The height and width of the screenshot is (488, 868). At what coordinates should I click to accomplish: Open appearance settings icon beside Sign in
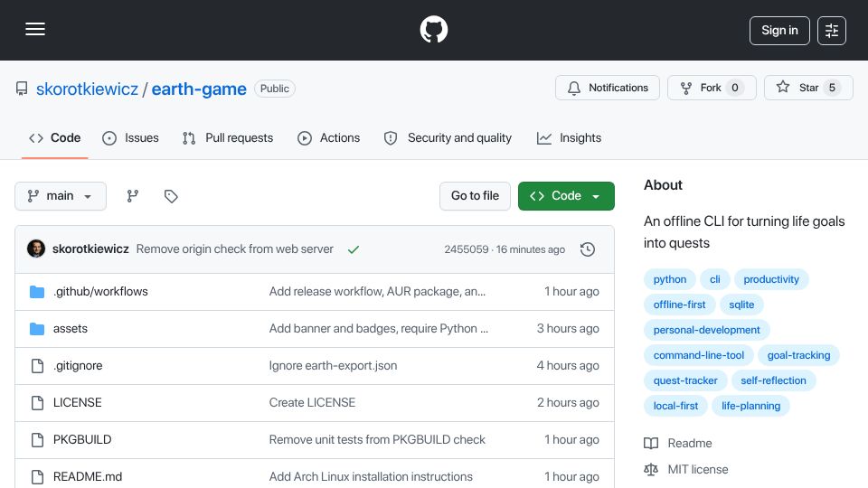pyautogui.click(x=832, y=31)
